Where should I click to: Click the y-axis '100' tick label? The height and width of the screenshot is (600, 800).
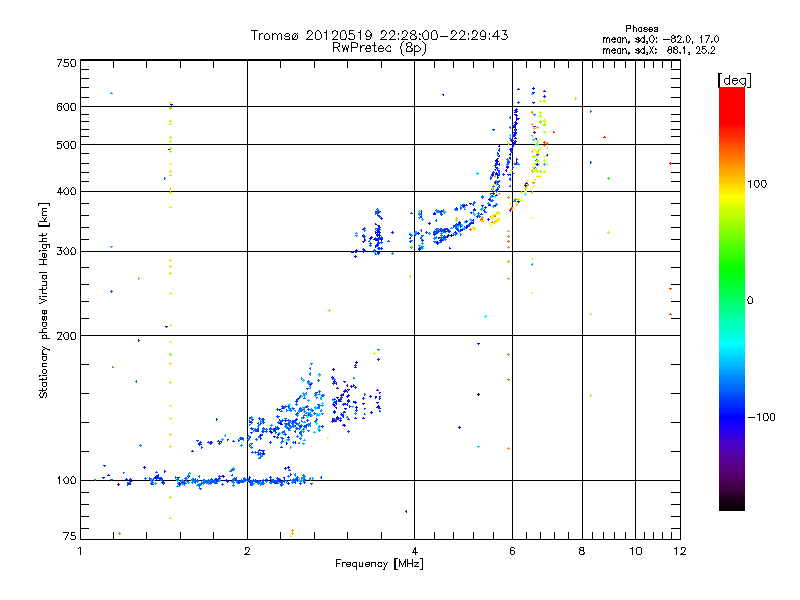coord(66,481)
